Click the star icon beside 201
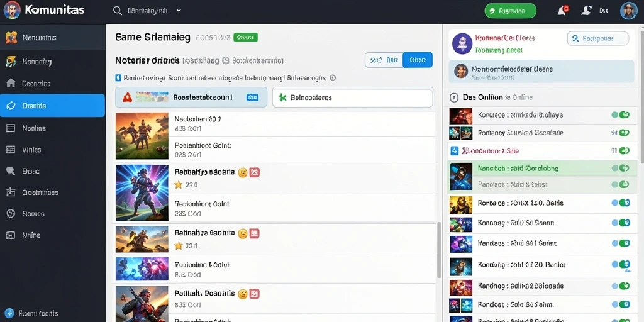 [x=178, y=246]
